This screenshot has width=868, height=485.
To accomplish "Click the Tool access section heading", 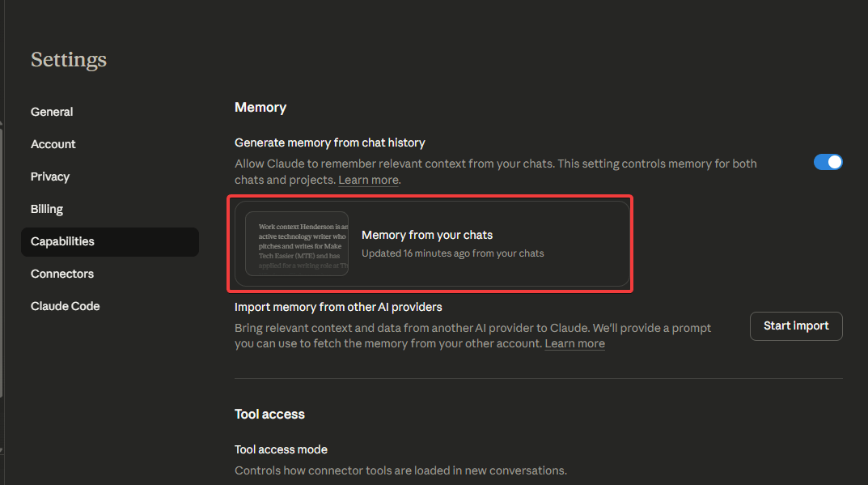I will pos(269,414).
